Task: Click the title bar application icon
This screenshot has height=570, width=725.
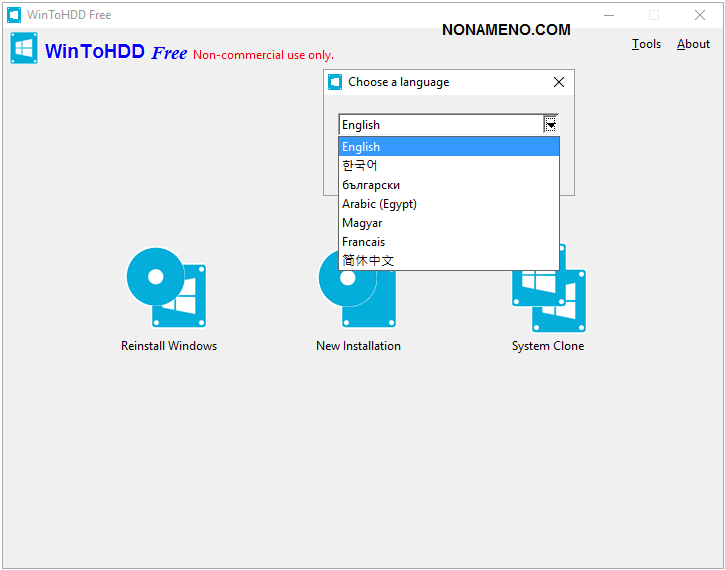Action: pyautogui.click(x=15, y=15)
